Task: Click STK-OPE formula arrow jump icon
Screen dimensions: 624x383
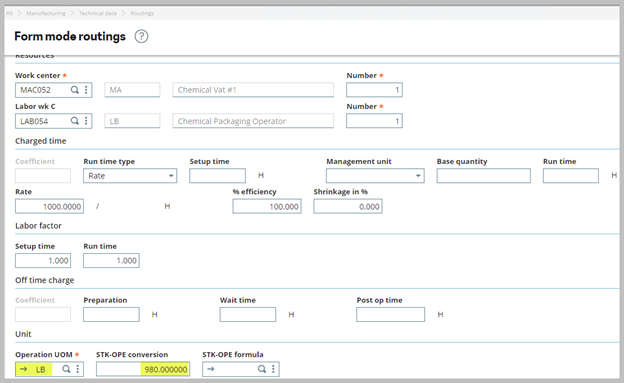Action: 211,369
